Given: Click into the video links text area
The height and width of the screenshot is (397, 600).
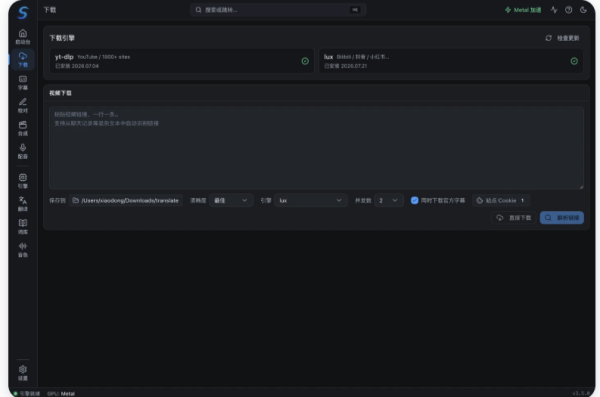Looking at the screenshot, I should coord(316,148).
